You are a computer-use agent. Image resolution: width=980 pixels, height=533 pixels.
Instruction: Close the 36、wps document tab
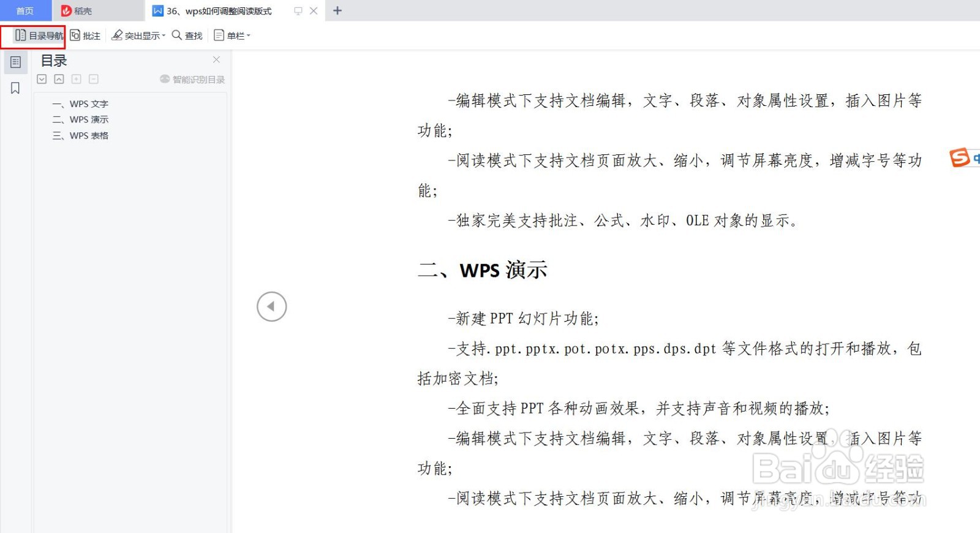tap(314, 10)
